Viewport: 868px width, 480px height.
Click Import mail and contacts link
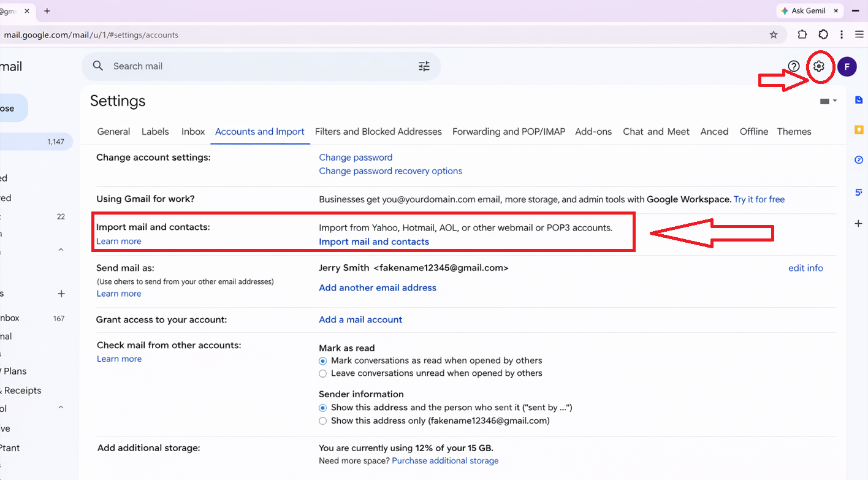pyautogui.click(x=374, y=242)
